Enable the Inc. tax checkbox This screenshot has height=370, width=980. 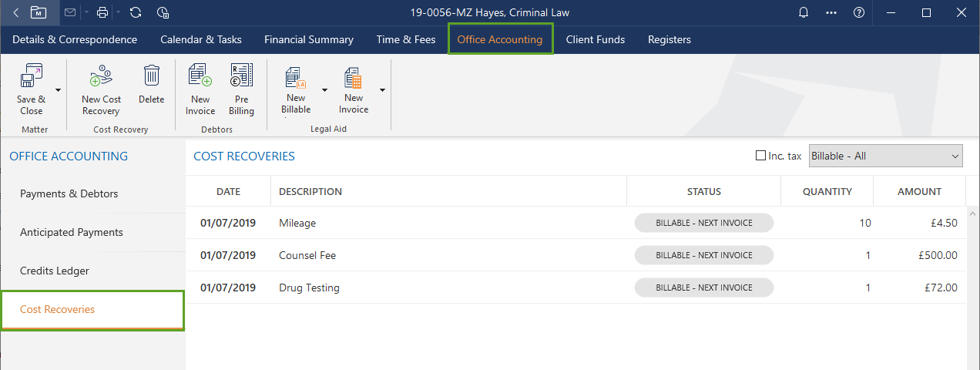click(x=761, y=156)
